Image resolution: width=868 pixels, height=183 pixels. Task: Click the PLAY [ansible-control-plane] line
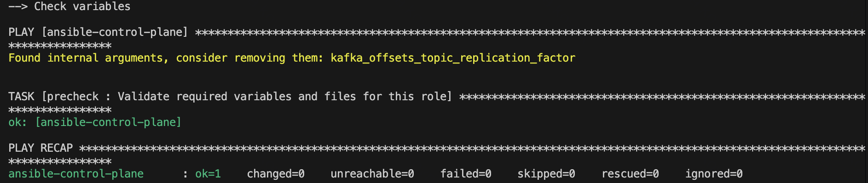pyautogui.click(x=98, y=32)
